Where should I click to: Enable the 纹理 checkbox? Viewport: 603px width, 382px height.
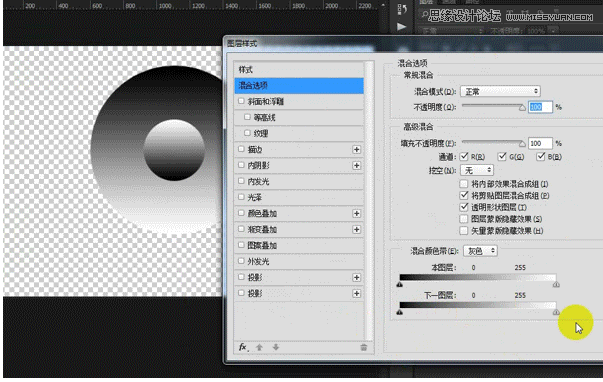pos(247,133)
